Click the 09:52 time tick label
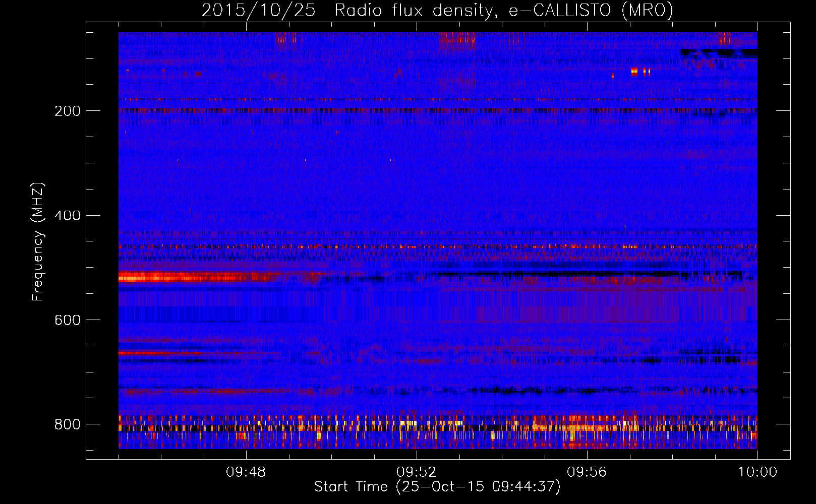This screenshot has width=816, height=504. [417, 472]
